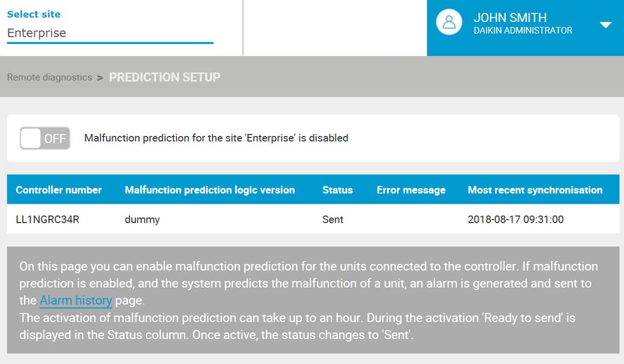Click the 'dummy' logic version cell

142,219
